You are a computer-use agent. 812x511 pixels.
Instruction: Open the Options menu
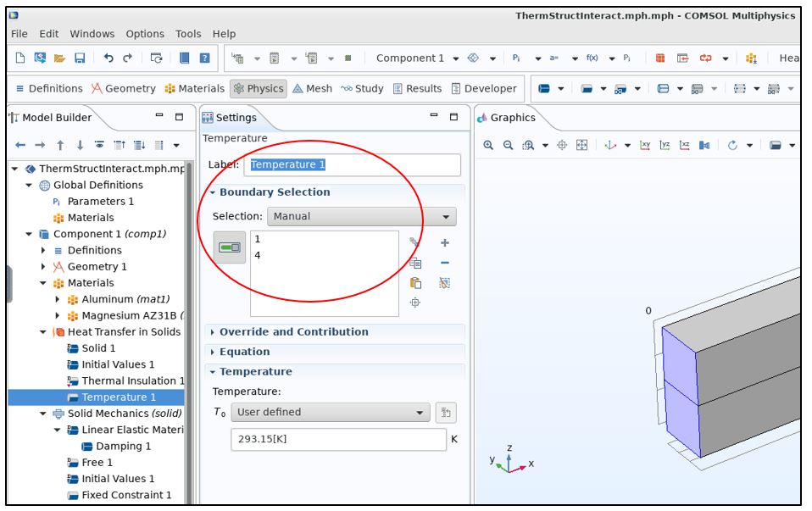click(x=145, y=34)
